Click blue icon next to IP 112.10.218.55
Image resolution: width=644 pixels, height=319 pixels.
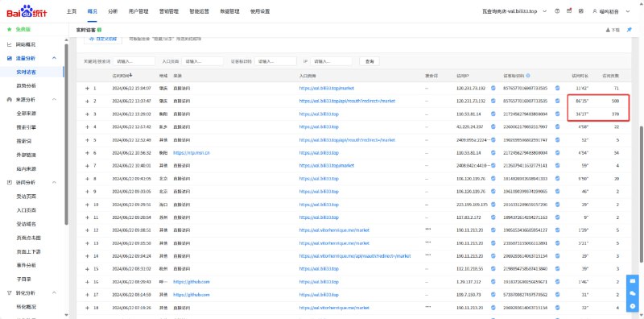pyautogui.click(x=493, y=269)
